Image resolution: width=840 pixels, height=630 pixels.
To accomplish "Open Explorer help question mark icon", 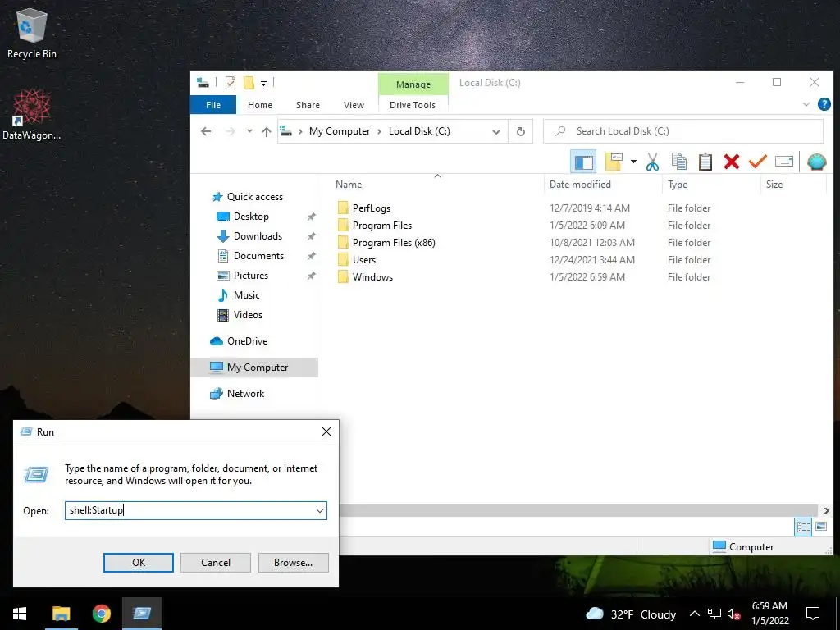I will point(824,104).
